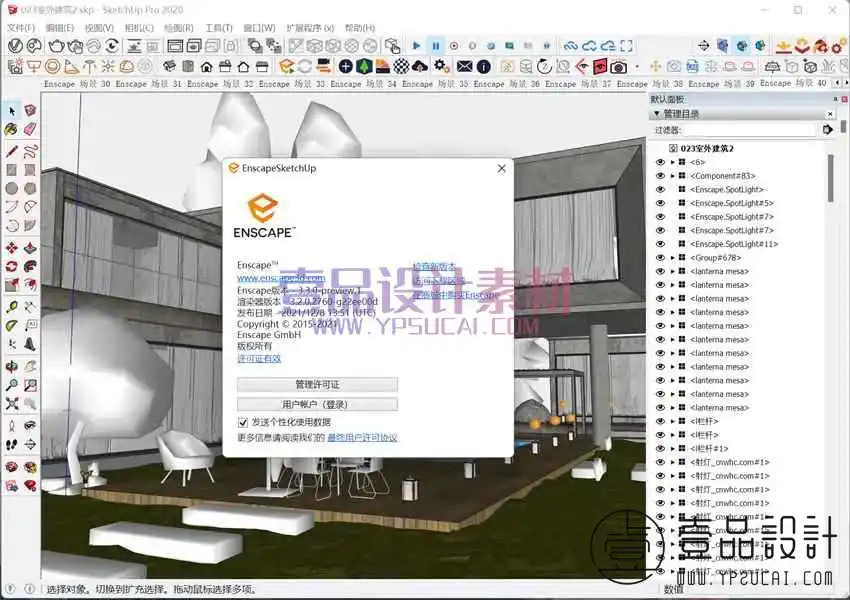Choose the Pan hand tool
Screen dimensions: 850x600
30,366
